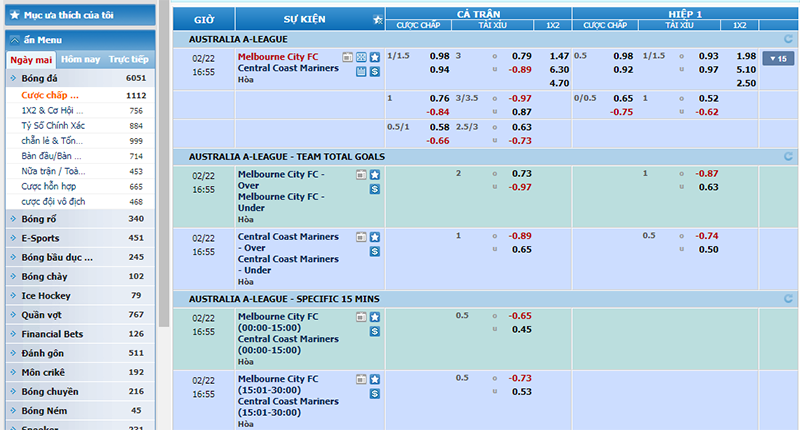Viewport: 800px width, 430px height.
Task: Pick full-match 1X2 odds 1.47
Action: (x=559, y=56)
